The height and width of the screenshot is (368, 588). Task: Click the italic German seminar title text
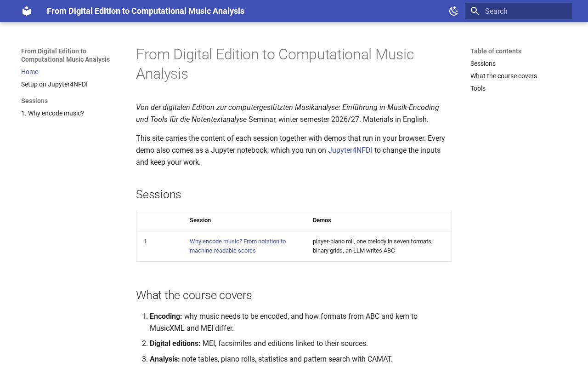[x=288, y=113]
